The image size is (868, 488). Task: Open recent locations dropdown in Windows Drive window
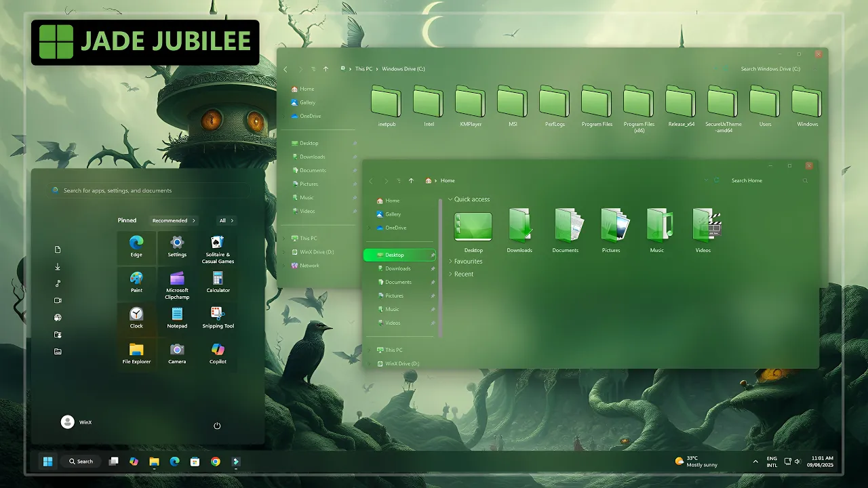pyautogui.click(x=313, y=69)
